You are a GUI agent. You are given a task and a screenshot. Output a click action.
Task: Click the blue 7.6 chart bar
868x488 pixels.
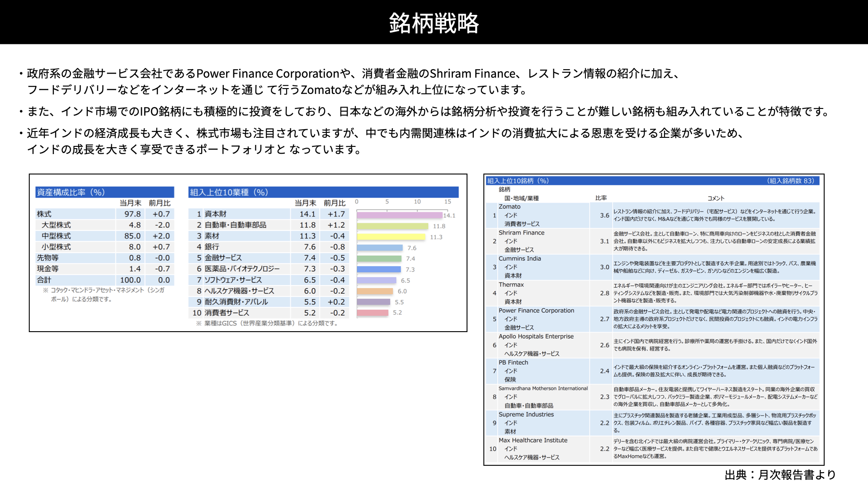tap(380, 248)
